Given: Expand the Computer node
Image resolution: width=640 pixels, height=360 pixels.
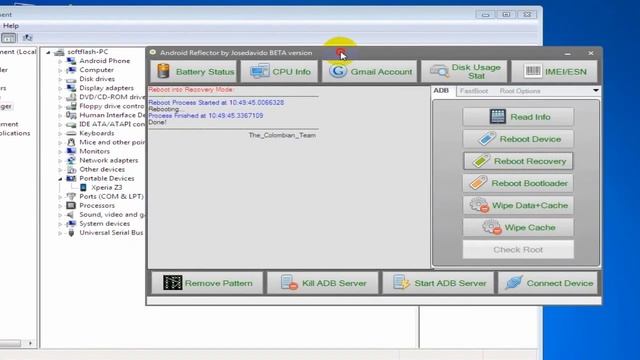Looking at the screenshot, I should pos(60,70).
